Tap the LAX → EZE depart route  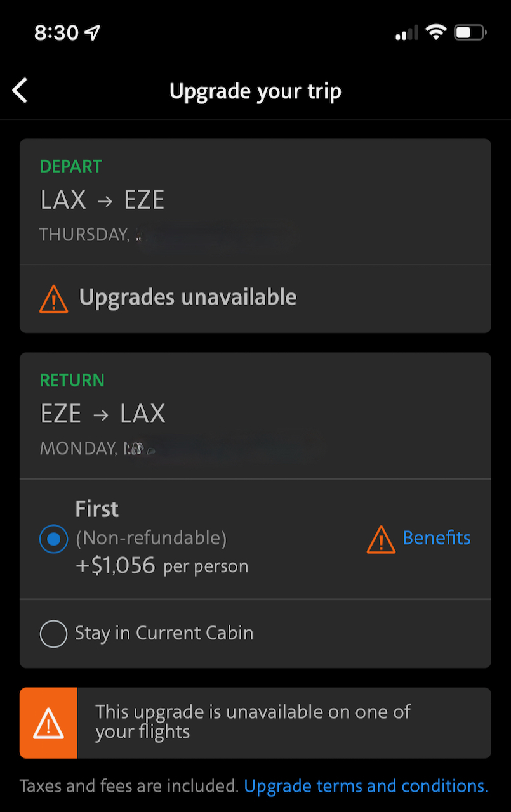pos(102,200)
